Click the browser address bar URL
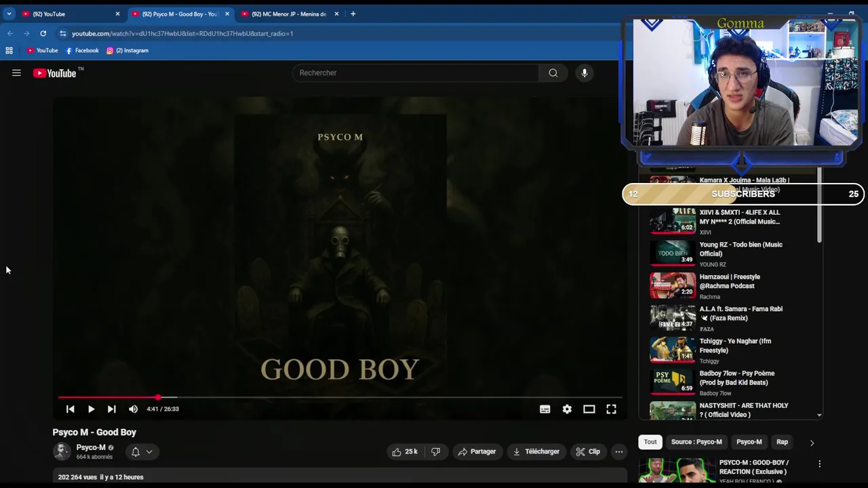 click(x=182, y=33)
